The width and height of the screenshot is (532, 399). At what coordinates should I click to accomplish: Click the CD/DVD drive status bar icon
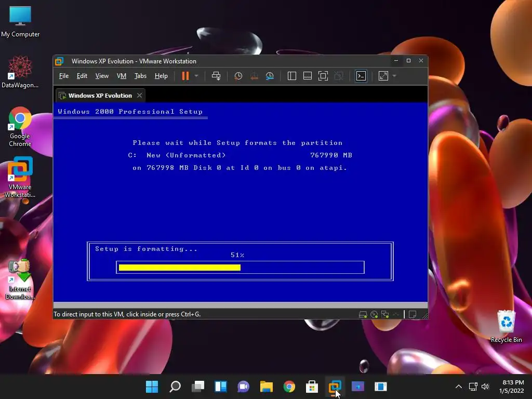click(x=374, y=314)
